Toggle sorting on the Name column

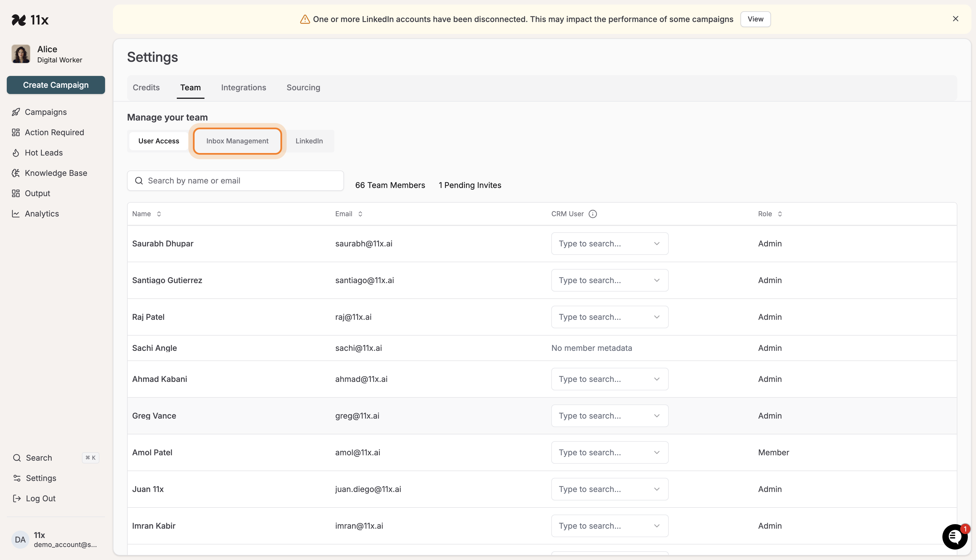159,214
